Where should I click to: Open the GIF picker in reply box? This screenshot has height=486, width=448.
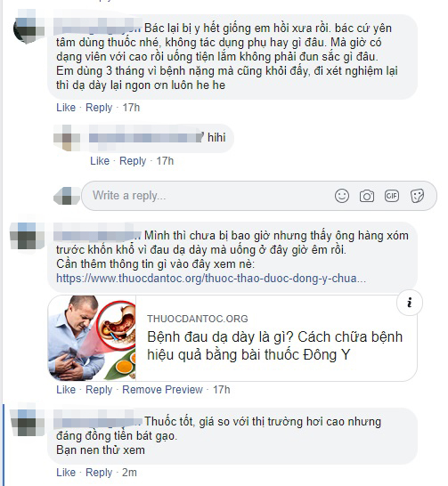[392, 196]
